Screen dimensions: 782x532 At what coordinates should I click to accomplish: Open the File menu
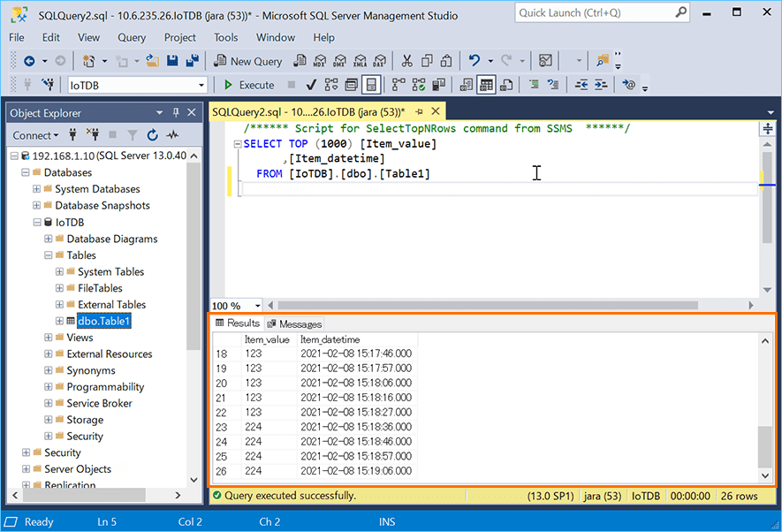tap(17, 37)
